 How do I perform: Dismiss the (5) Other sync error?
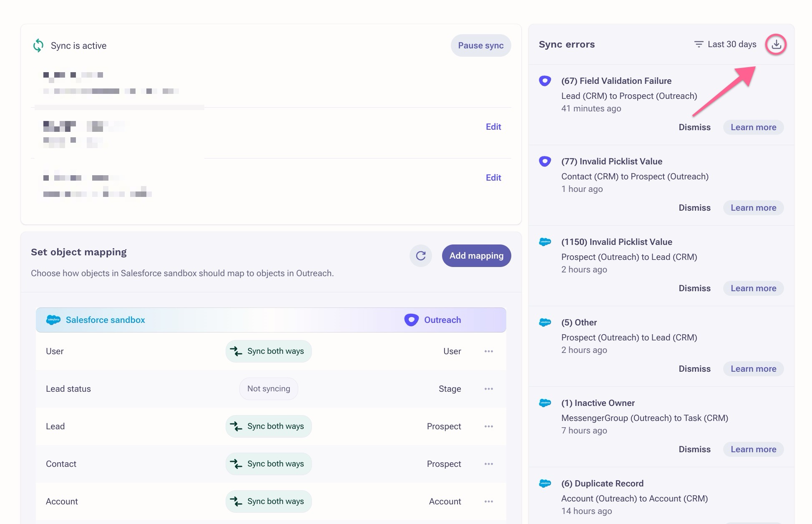point(694,369)
